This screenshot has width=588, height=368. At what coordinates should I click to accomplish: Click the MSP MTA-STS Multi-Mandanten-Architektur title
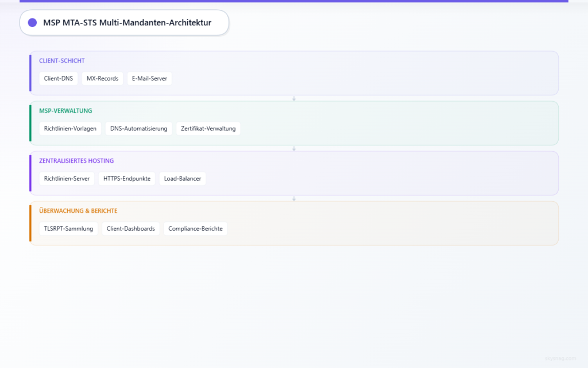(127, 22)
